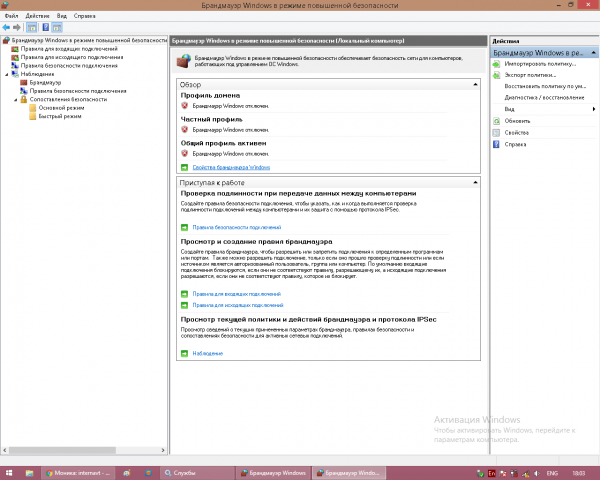Click the volume speaker tray icon
Screen dimensions: 600x480
(x=537, y=473)
